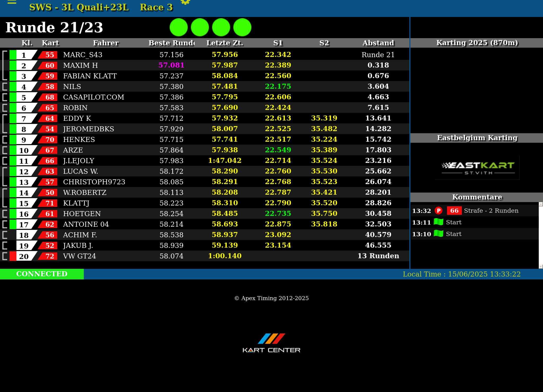Click the Abstand column header
This screenshot has height=392, width=543.
(x=378, y=43)
